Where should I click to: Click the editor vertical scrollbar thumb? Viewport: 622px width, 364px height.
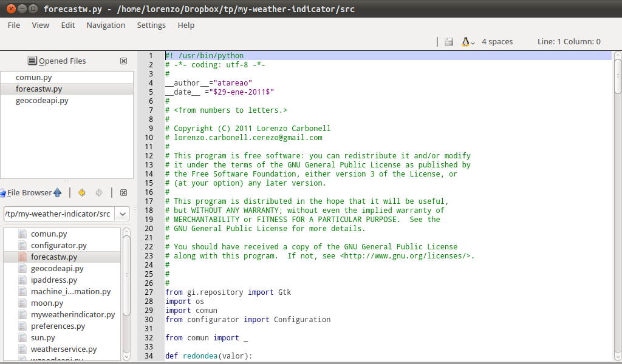click(x=618, y=76)
